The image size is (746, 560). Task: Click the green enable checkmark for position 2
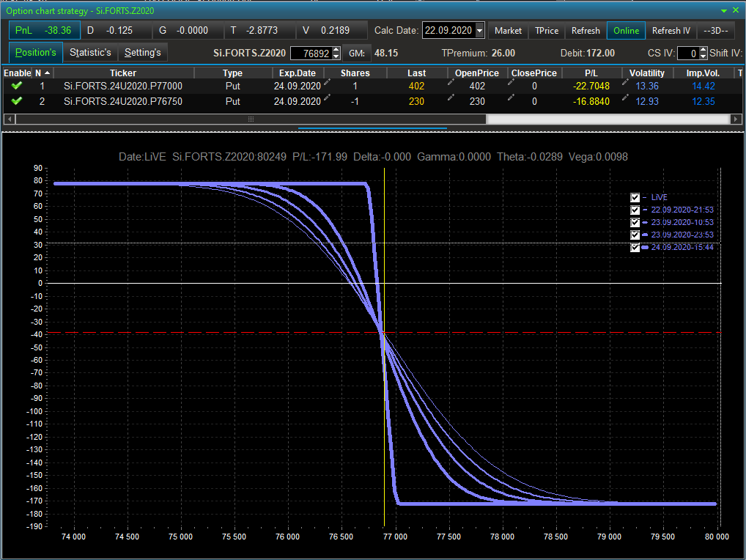[x=17, y=101]
